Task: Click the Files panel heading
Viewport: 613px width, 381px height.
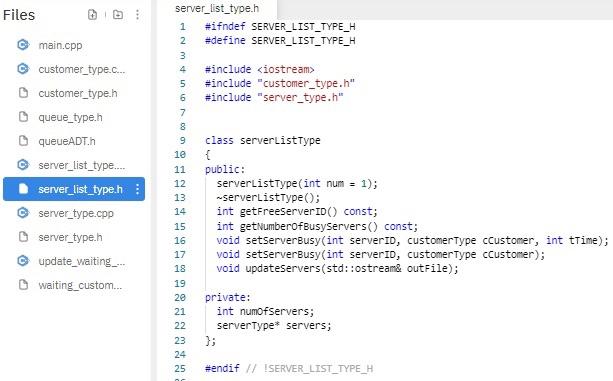Action: point(19,15)
